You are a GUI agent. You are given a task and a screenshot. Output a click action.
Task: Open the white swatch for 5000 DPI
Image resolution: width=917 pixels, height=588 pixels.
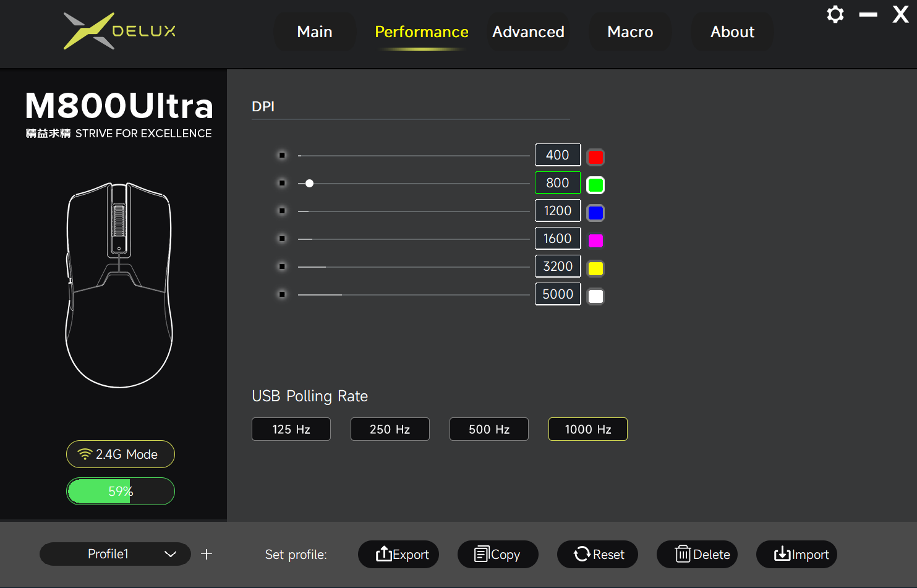pos(595,296)
